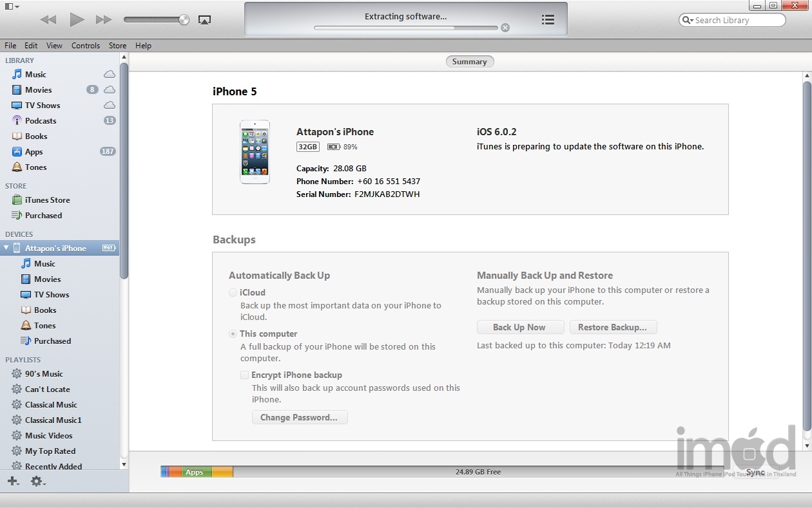Screen dimensions: 812x508
Task: Click the yellow segment in the capacity bar
Action: (x=222, y=472)
